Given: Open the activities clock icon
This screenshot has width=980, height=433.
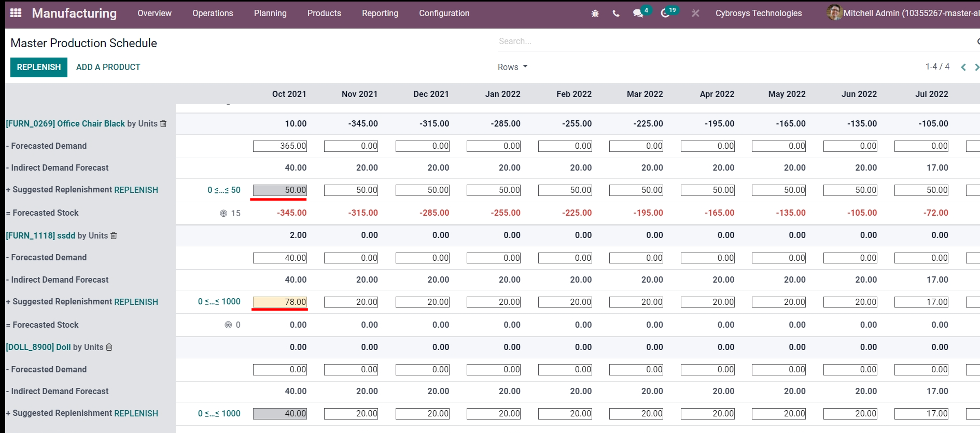Looking at the screenshot, I should [x=665, y=13].
